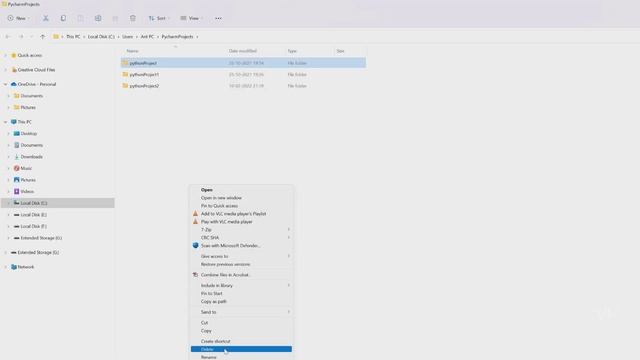Select This PC in navigation pane
This screenshot has height=360, width=640.
pos(24,122)
